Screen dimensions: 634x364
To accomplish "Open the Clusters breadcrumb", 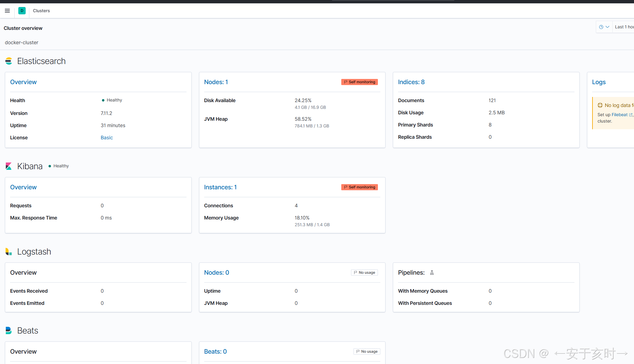I will pos(41,11).
